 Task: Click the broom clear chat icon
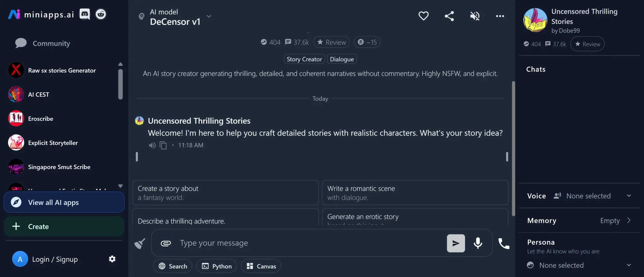coord(140,243)
